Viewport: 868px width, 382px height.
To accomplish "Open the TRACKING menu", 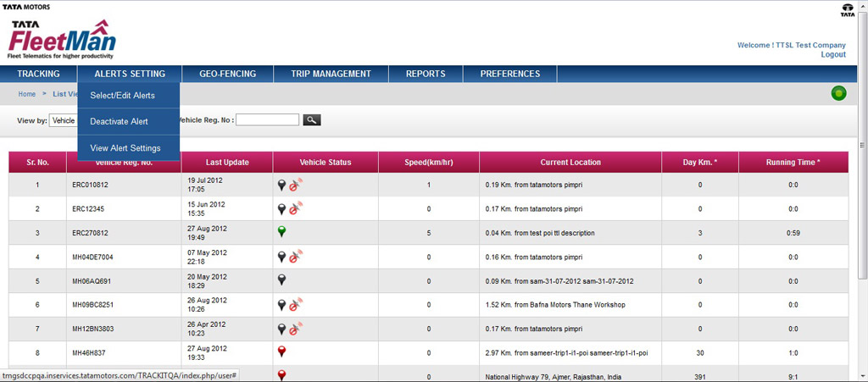I will pyautogui.click(x=39, y=74).
